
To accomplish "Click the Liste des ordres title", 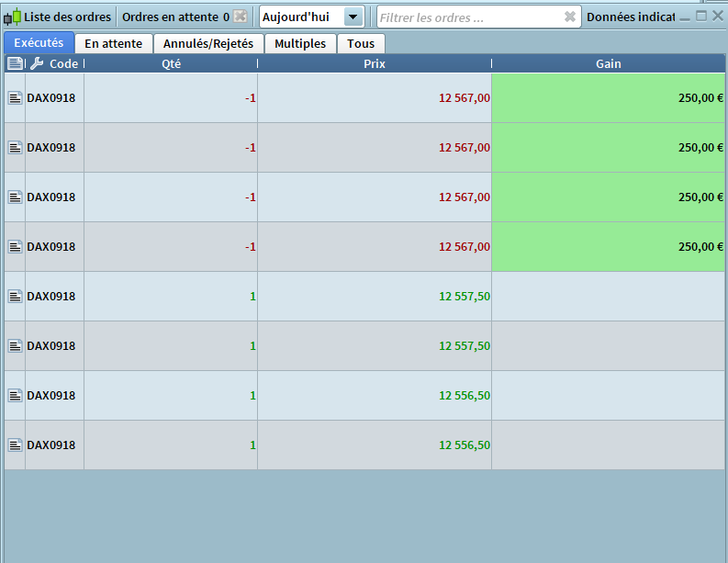I will (67, 17).
